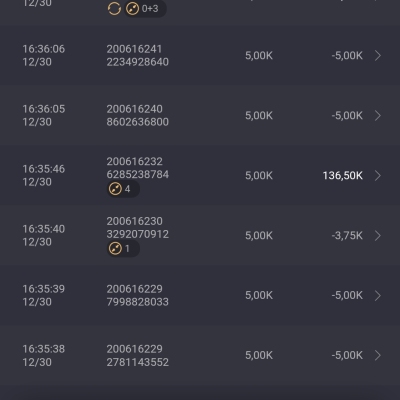Open chevron for the 16:35:38 record

coord(378,355)
